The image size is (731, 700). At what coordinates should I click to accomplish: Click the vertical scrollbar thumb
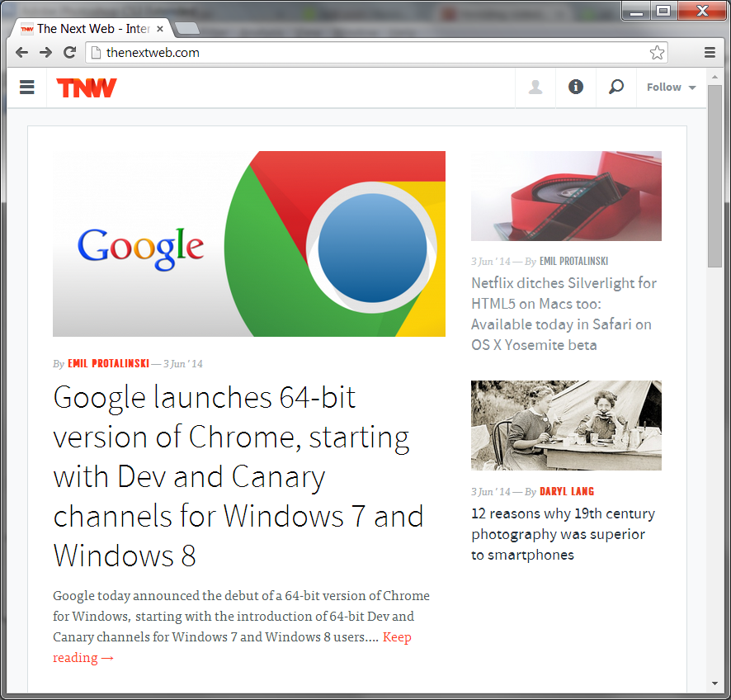714,176
